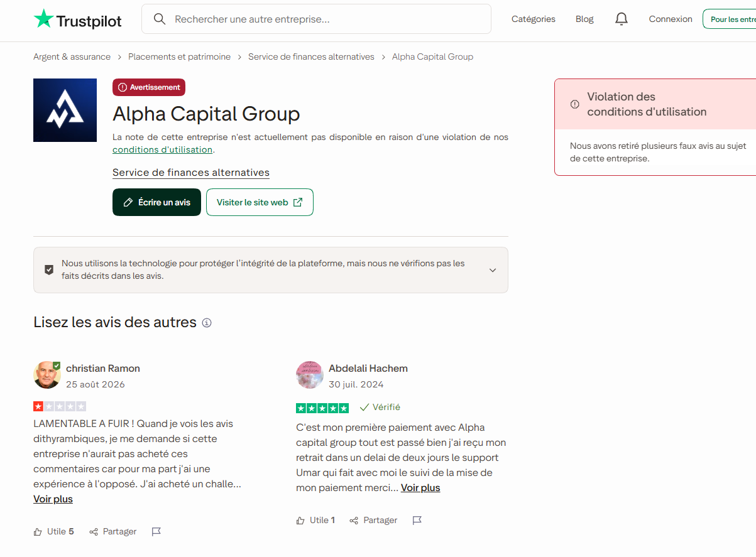This screenshot has height=557, width=756.
Task: Click Partager on christian Ramon's review
Action: pos(113,532)
